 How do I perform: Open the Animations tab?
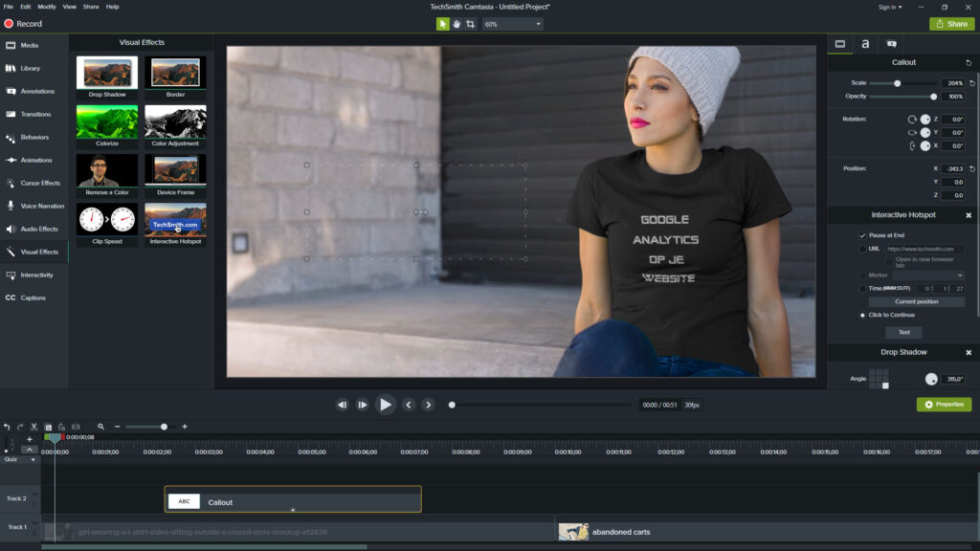pos(36,160)
